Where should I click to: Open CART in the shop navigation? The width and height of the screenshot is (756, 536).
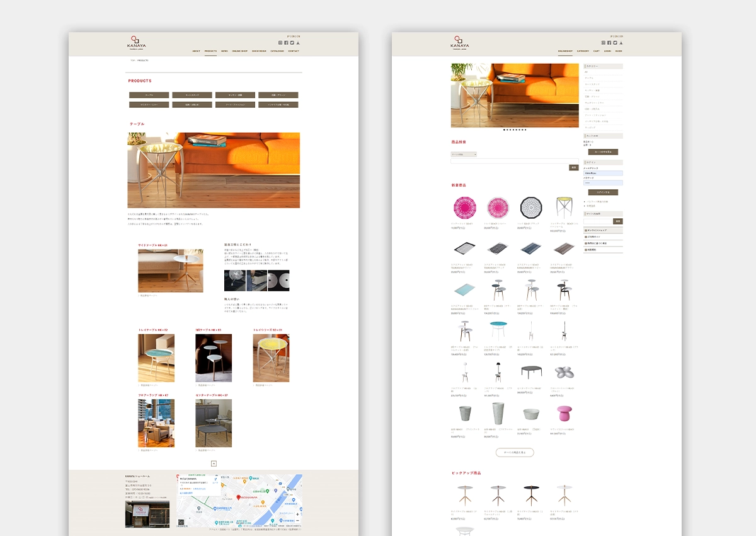(596, 51)
